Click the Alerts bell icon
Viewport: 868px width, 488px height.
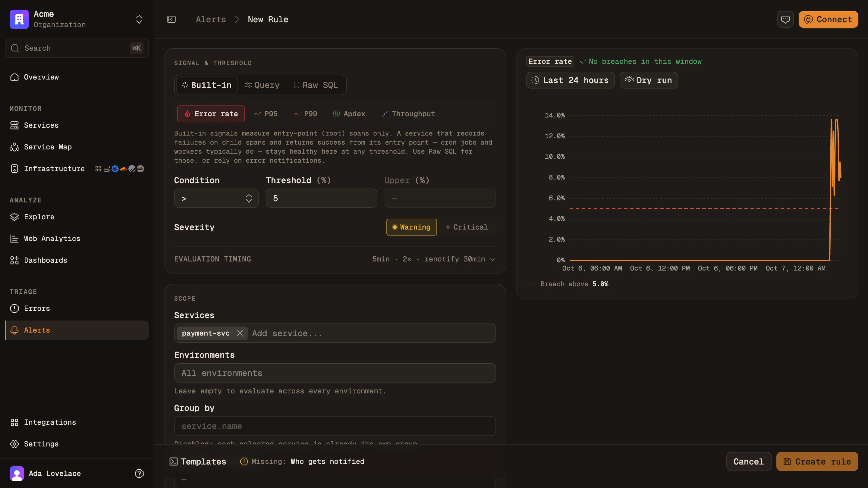14,330
